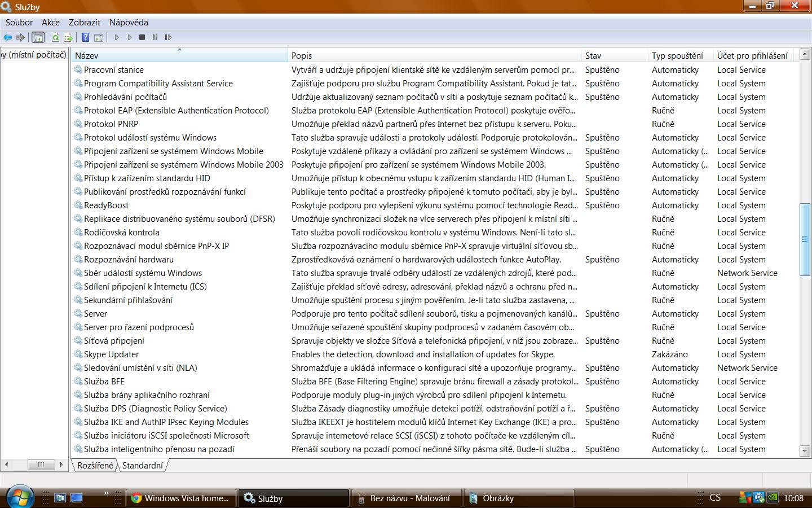Screen dimensions: 812x508
Task: Click the gear icon of the Server service
Action: (78, 314)
